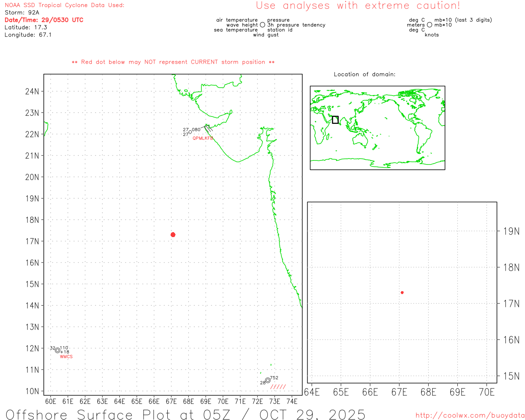Click the red storm position dot on main map
This screenshot has height=420, width=525.
tap(173, 235)
